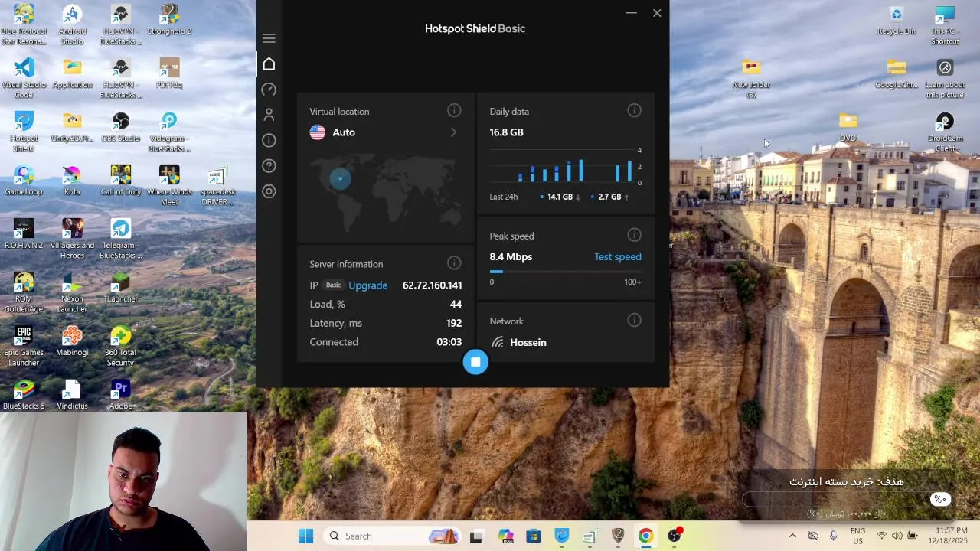Select the GameLoop desktop icon
The height and width of the screenshot is (551, 980).
point(24,181)
